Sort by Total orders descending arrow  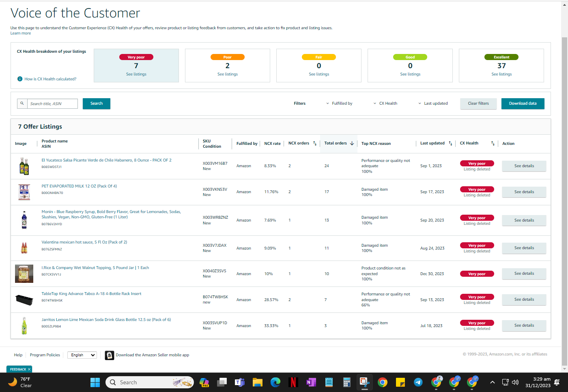point(352,143)
